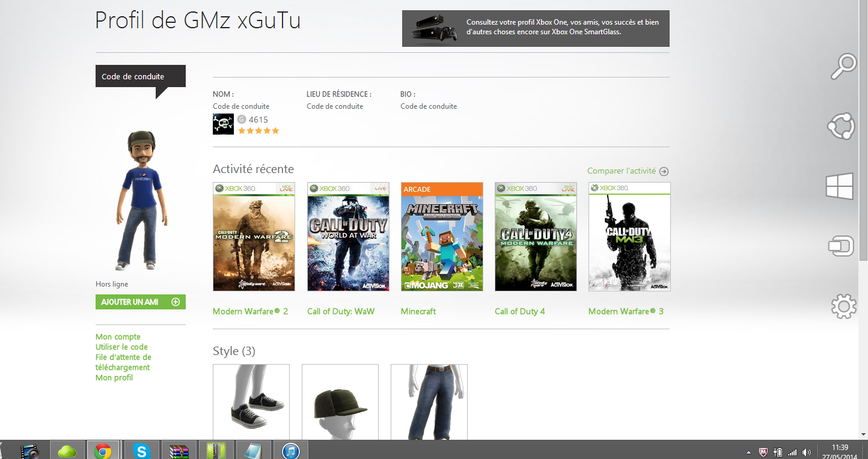
Task: Click the skull gamer picture
Action: (223, 124)
